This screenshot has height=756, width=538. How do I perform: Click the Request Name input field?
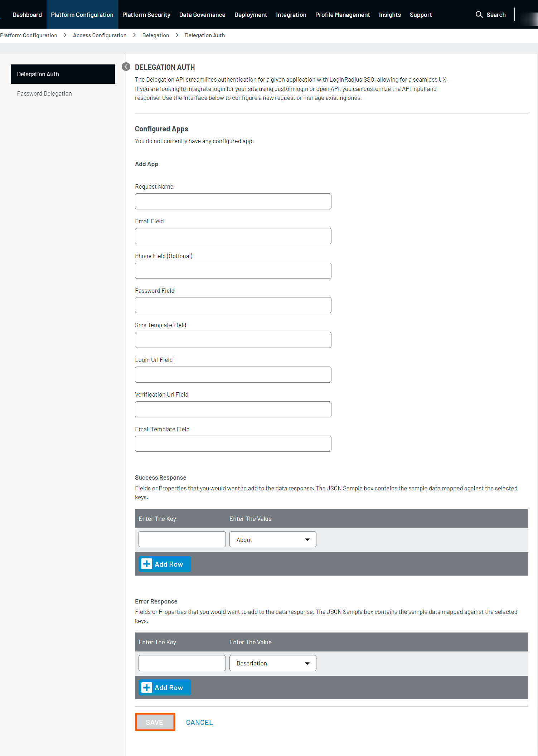[233, 201]
